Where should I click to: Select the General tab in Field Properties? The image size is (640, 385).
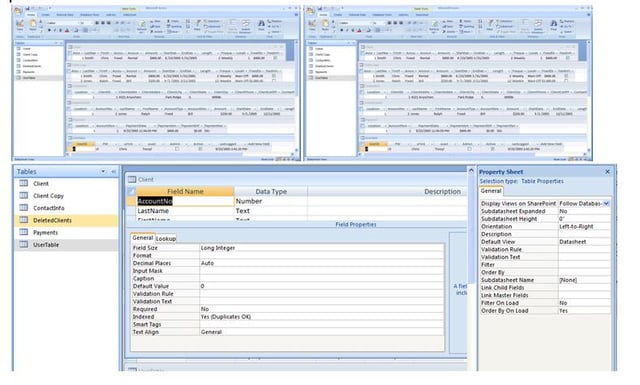tap(143, 238)
